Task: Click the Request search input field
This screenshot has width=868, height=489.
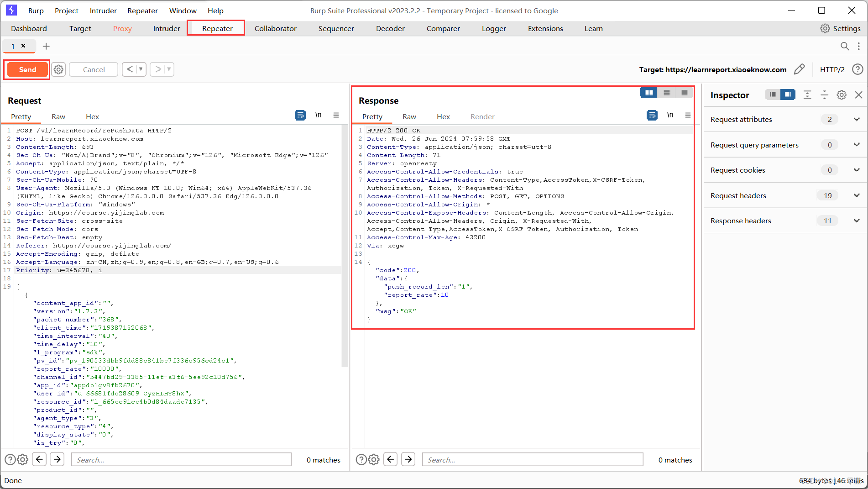Action: [181, 459]
